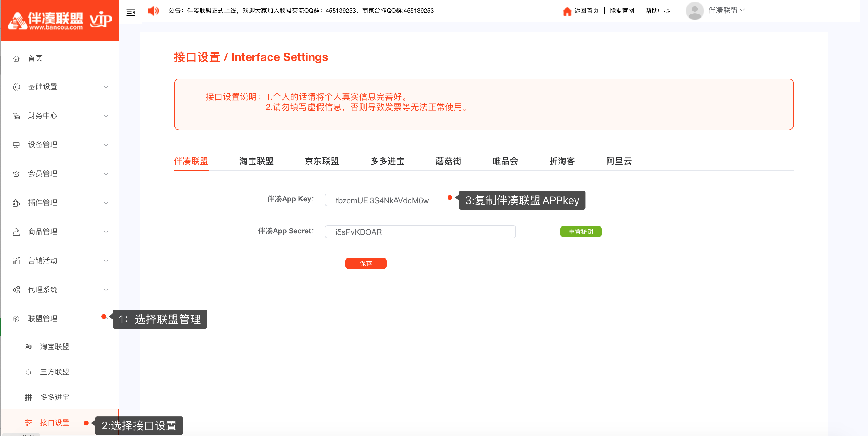Click the 三方联盟 circle icon

pos(28,372)
